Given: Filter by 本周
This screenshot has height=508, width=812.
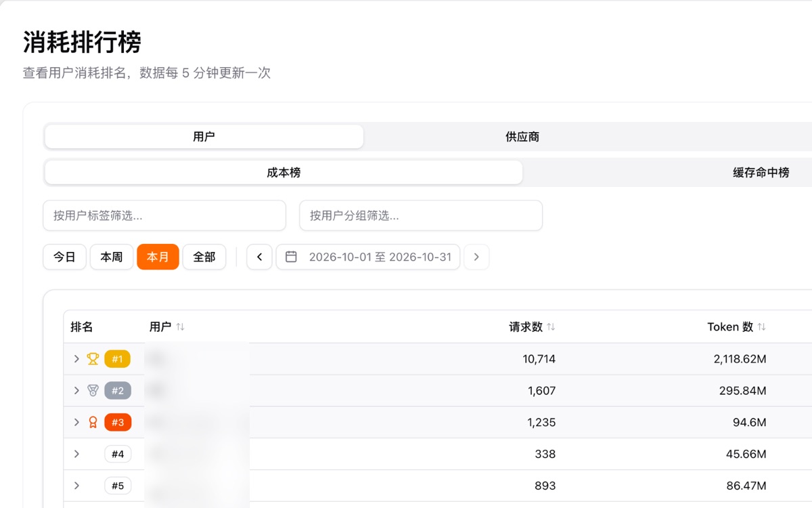Looking at the screenshot, I should pos(111,257).
